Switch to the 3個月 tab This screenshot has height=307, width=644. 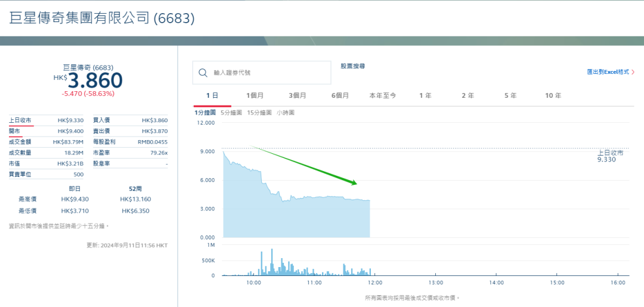[298, 95]
